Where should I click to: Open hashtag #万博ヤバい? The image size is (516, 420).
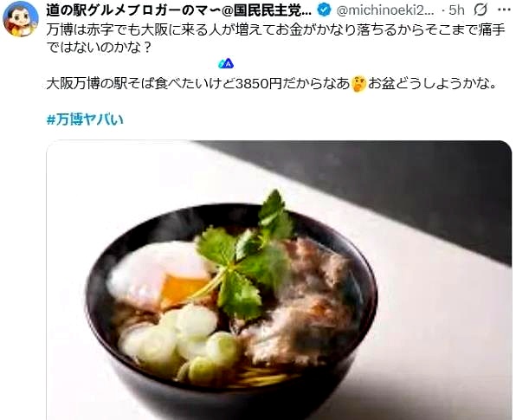coord(85,120)
